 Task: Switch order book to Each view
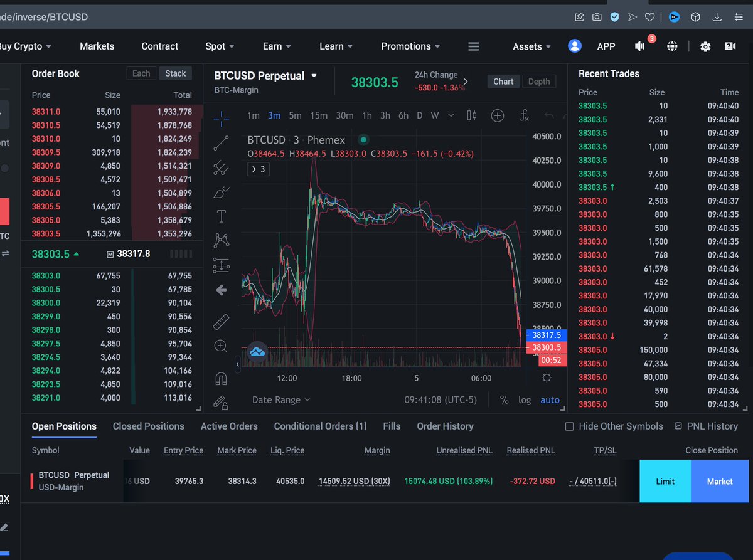pyautogui.click(x=141, y=73)
